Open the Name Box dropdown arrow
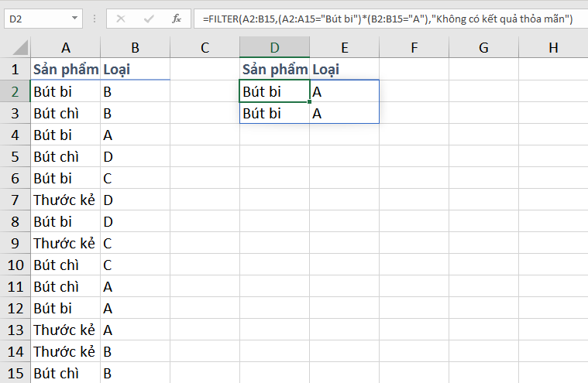 74,18
